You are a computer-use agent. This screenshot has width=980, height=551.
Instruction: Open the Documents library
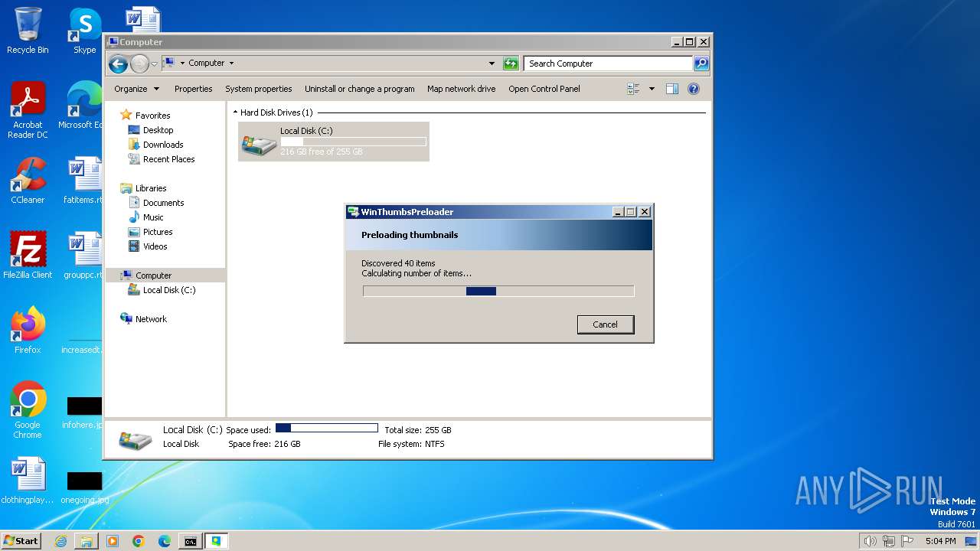pyautogui.click(x=163, y=203)
